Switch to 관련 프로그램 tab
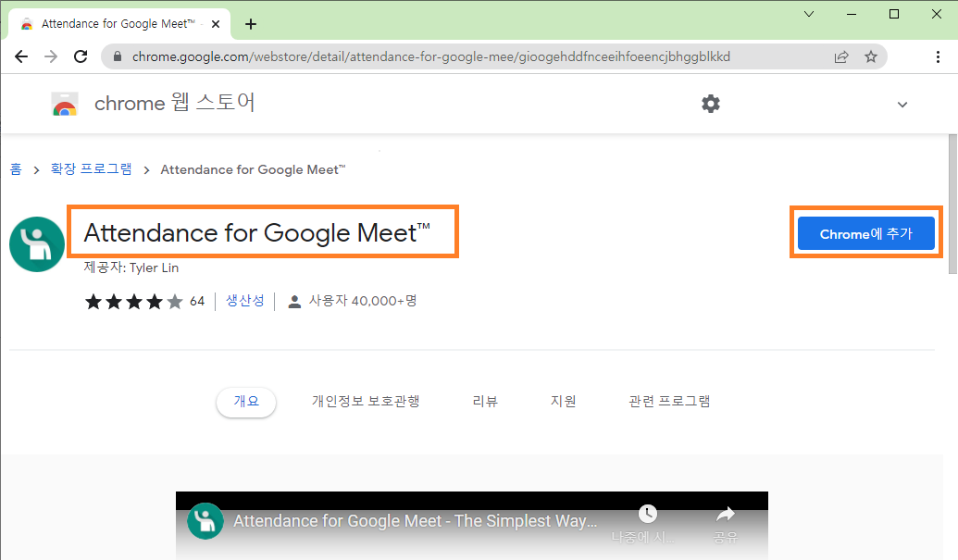Image resolution: width=958 pixels, height=560 pixels. (x=669, y=401)
